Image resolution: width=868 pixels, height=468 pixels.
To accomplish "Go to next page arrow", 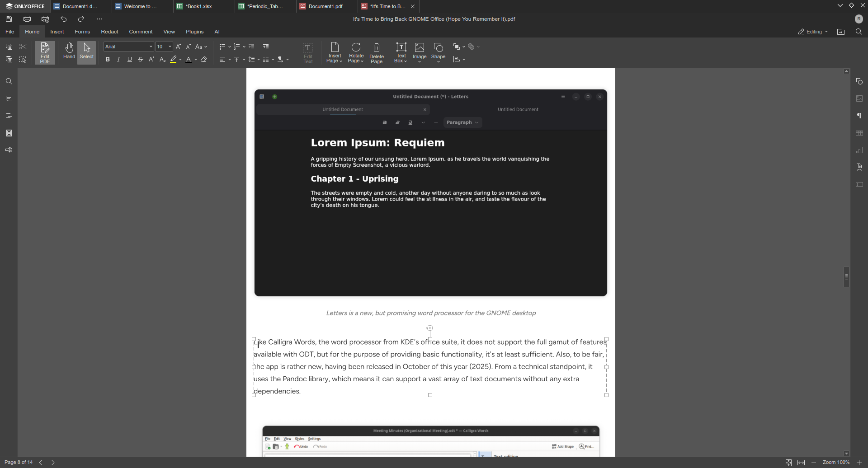I will pos(53,463).
